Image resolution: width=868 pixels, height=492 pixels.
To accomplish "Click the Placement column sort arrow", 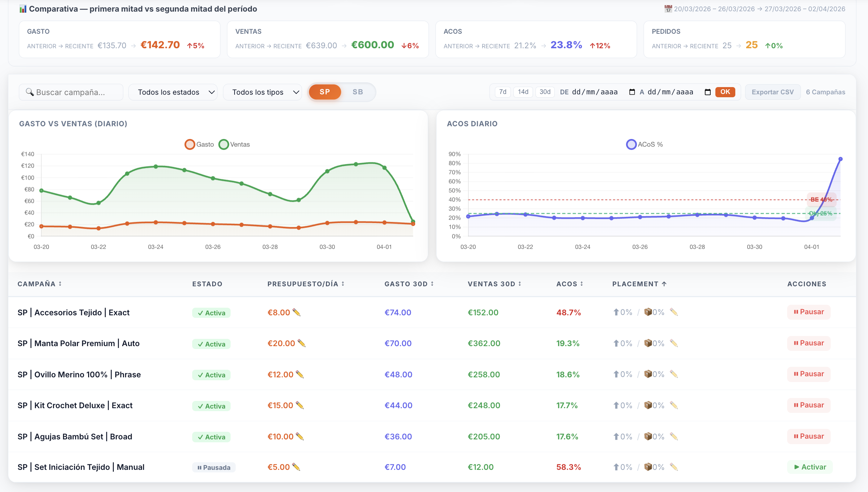I will coord(664,284).
